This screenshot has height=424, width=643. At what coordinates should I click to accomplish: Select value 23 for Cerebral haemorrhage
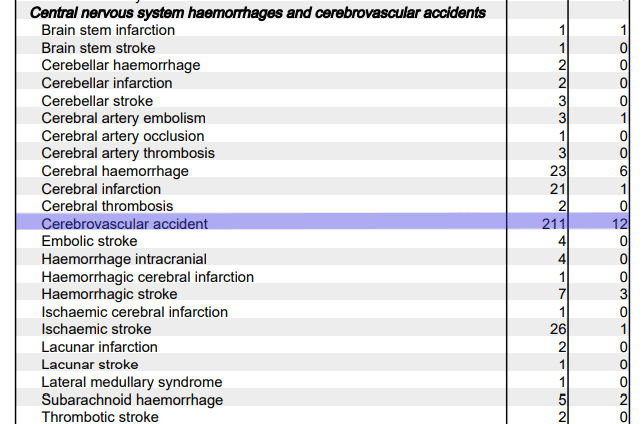558,171
